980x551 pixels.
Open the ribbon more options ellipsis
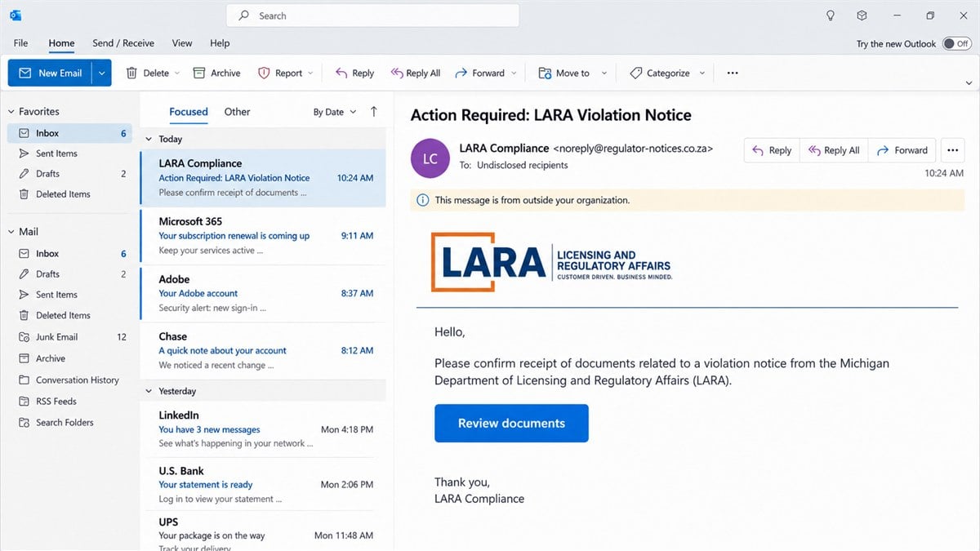[x=733, y=73]
